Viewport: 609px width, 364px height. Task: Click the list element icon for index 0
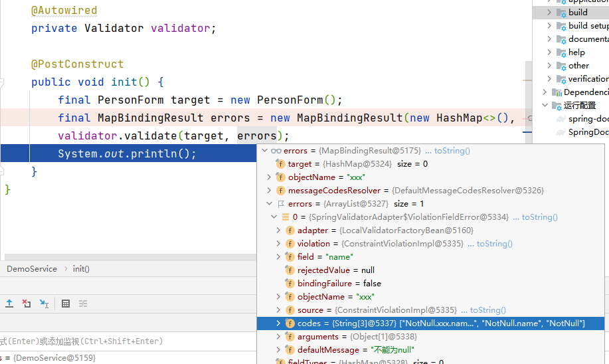[x=286, y=217]
